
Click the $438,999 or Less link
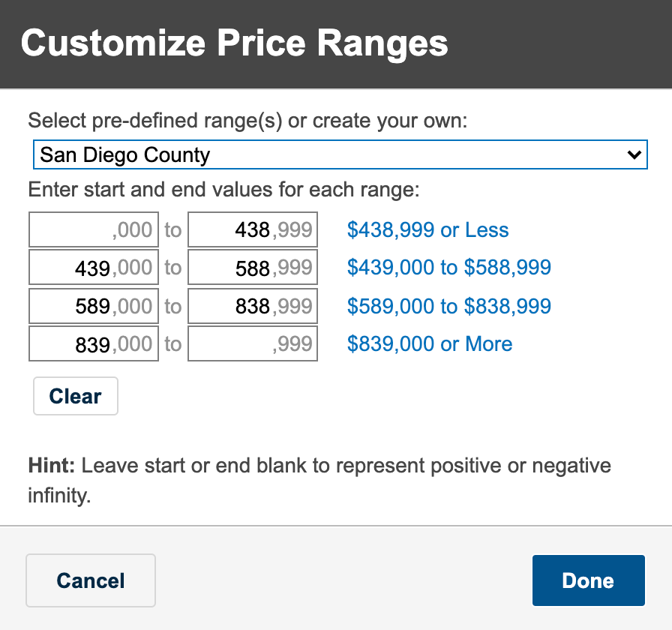(x=427, y=229)
